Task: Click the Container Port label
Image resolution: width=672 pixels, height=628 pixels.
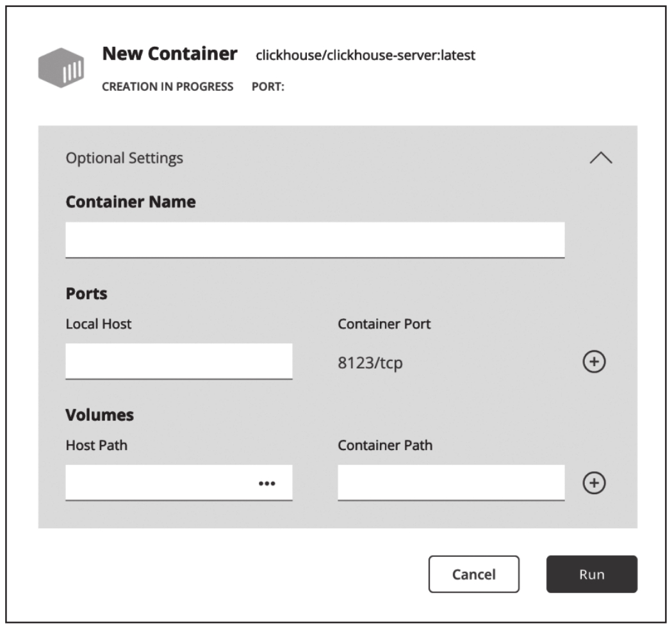Action: pos(384,324)
